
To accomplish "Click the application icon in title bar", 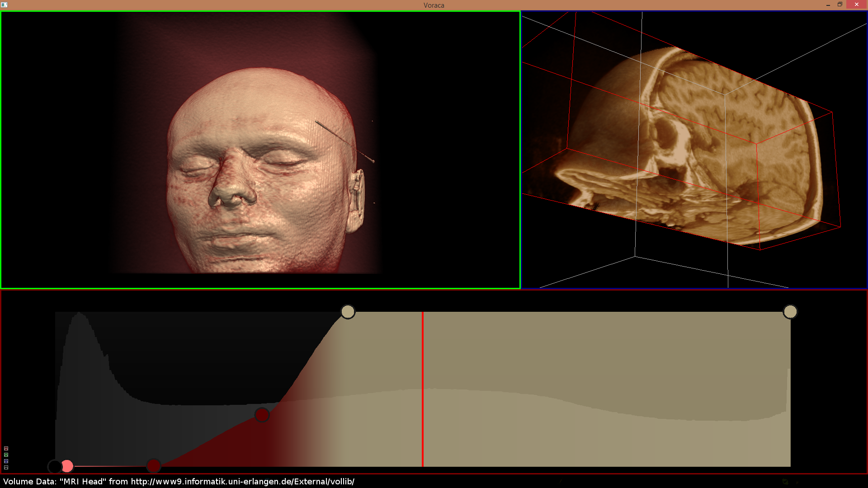I will click(x=4, y=5).
